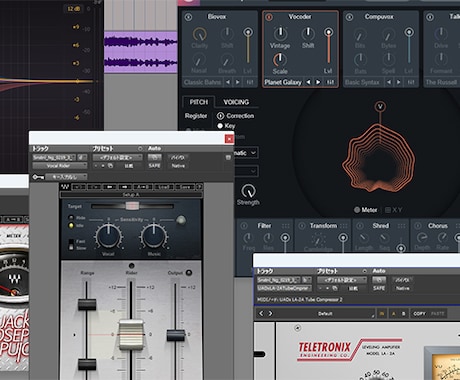Toggle the Filter effect power icon
The height and width of the screenshot is (380, 460).
pos(244,226)
